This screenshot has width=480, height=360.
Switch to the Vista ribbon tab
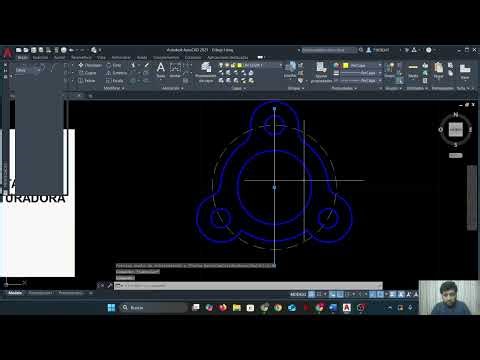point(101,57)
